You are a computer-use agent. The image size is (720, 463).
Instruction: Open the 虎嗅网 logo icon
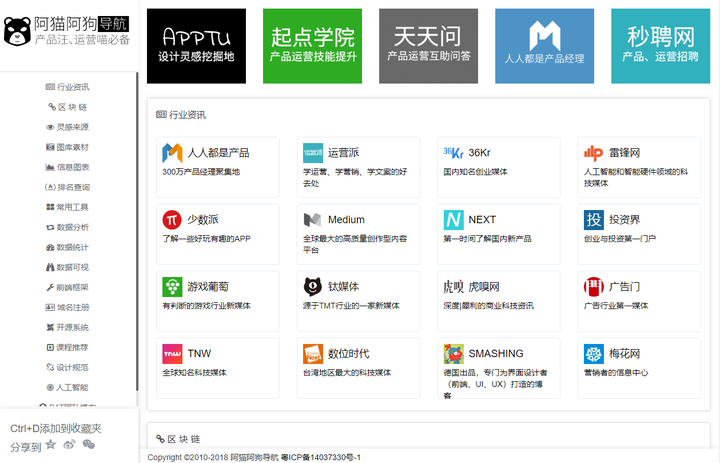point(453,287)
